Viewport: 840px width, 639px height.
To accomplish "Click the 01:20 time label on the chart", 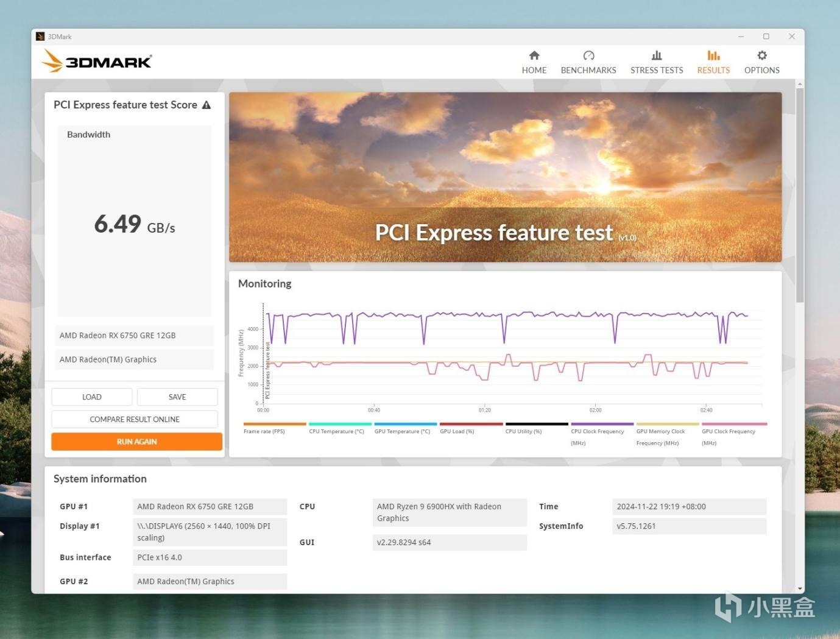I will coord(484,410).
